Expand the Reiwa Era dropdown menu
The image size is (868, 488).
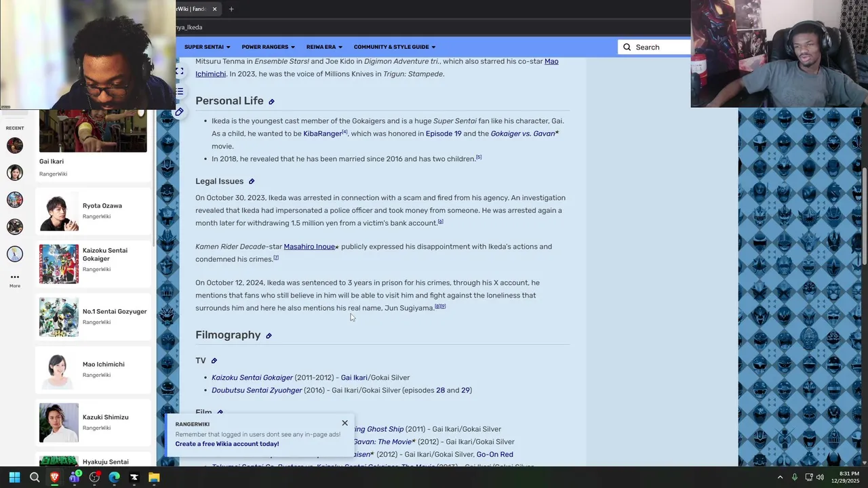click(x=324, y=47)
